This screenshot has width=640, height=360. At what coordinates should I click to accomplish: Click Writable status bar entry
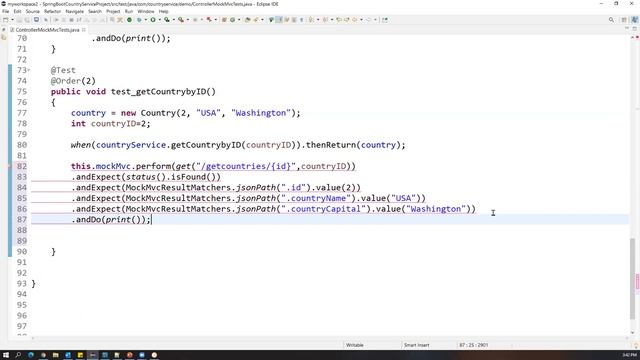354,345
